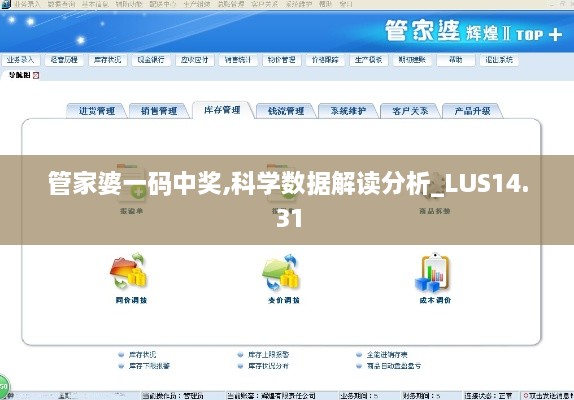This screenshot has width=574, height=400.
Task: Close the 导航图 tab with its red X
Action: tap(36, 75)
